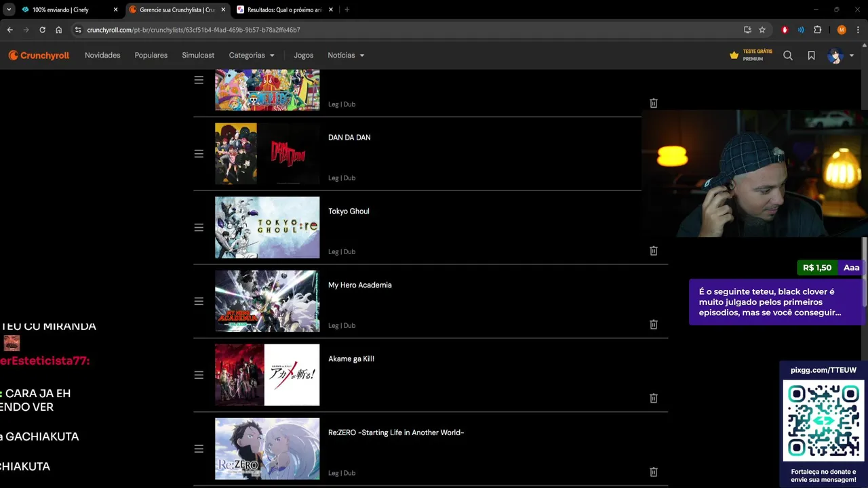The height and width of the screenshot is (488, 868).
Task: Open Jogos page
Action: click(303, 56)
